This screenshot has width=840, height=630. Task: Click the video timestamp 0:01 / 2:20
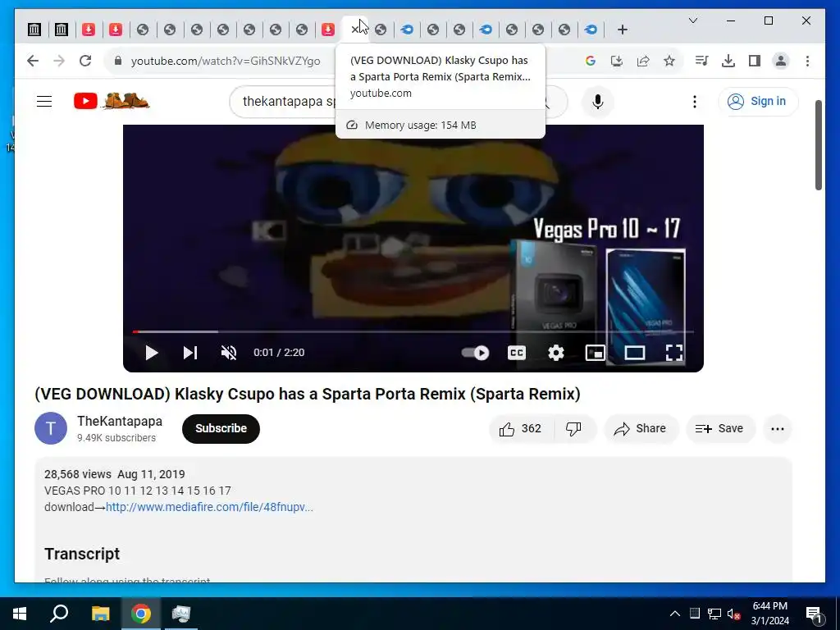pos(279,353)
